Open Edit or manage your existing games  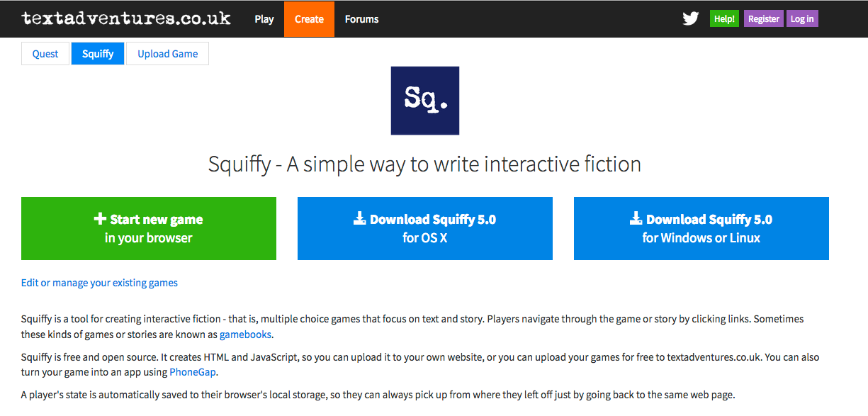[x=99, y=283]
